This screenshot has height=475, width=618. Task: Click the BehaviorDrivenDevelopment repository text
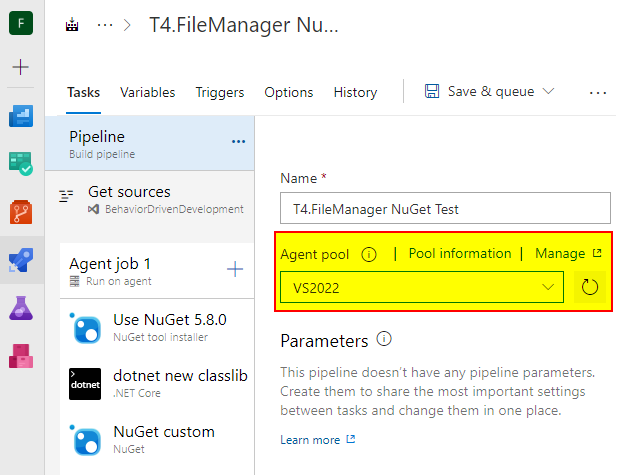tap(174, 209)
